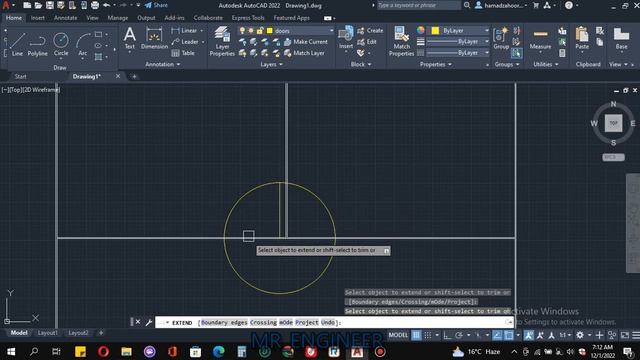640x360 pixels.
Task: Click the yellow object color swatch
Action: pos(435,31)
